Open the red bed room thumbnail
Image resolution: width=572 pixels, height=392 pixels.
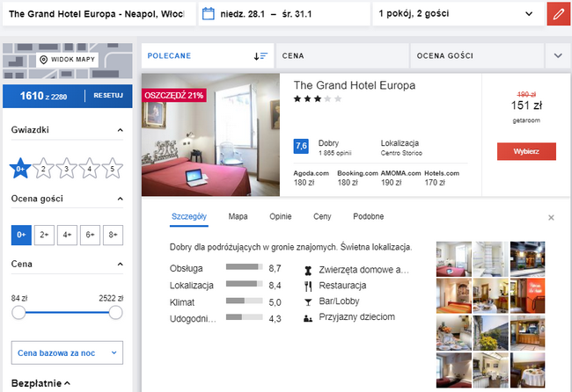pos(454,259)
